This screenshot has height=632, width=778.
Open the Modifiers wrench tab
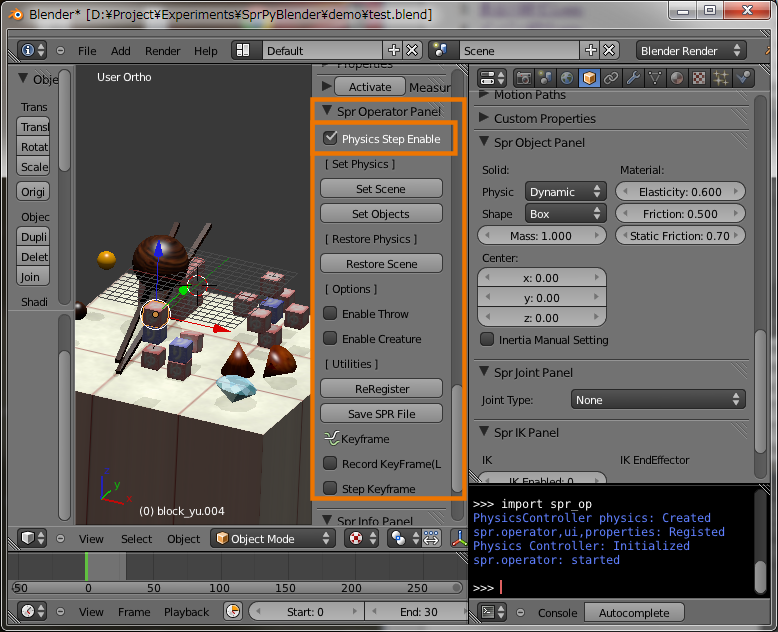coord(633,78)
